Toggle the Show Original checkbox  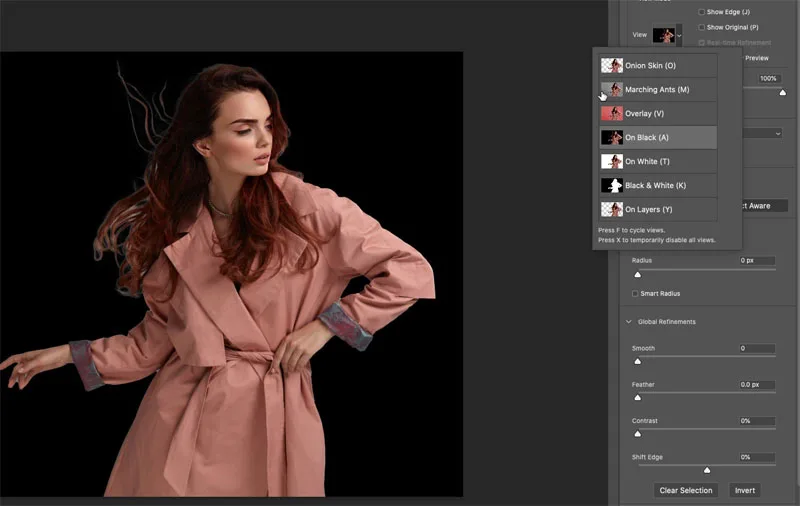(701, 27)
